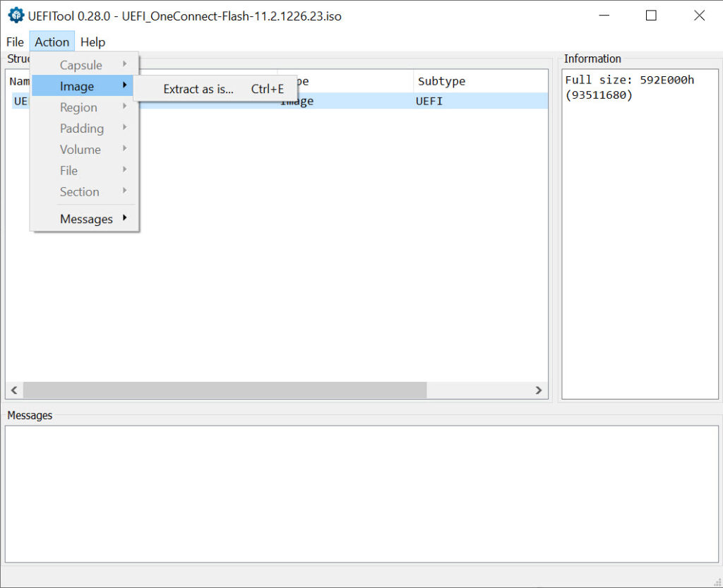Viewport: 723px width, 588px height.
Task: Click the UEFITool app icon in title bar
Action: pos(16,16)
